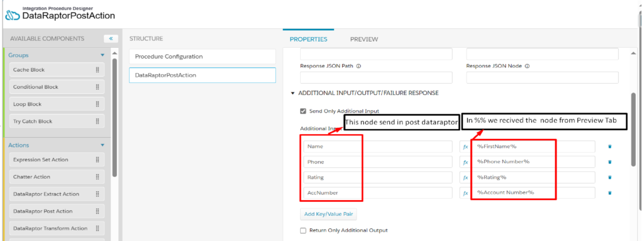This screenshot has width=644, height=241.
Task: Select DataRaptor Extract Action component
Action: pyautogui.click(x=57, y=194)
